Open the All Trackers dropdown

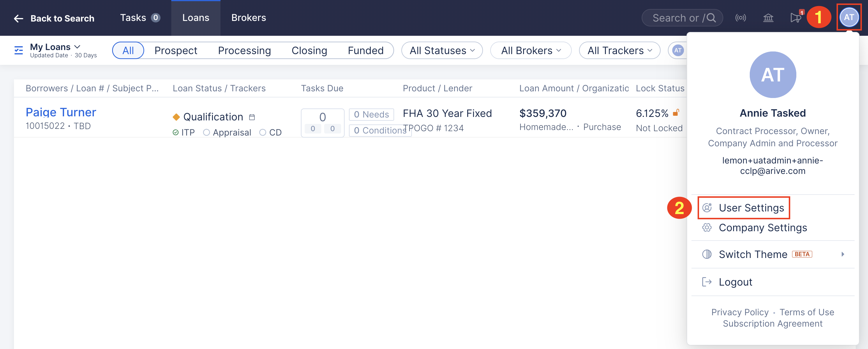(x=619, y=51)
